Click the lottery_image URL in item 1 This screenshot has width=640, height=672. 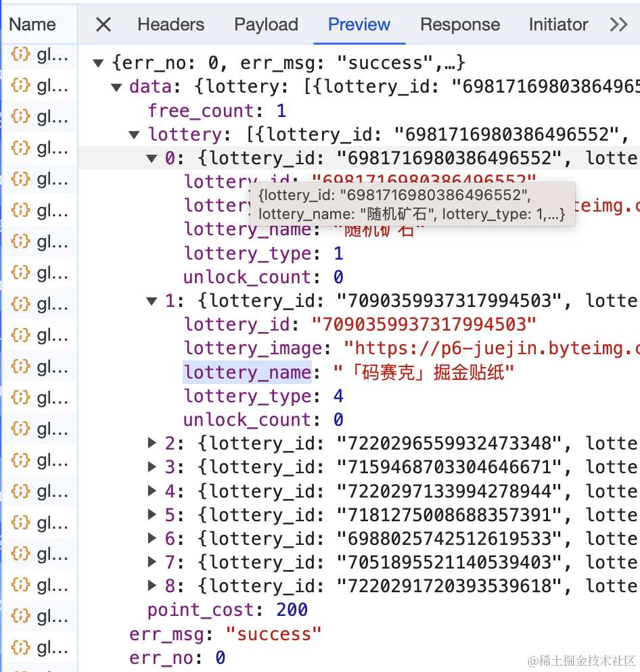(492, 348)
